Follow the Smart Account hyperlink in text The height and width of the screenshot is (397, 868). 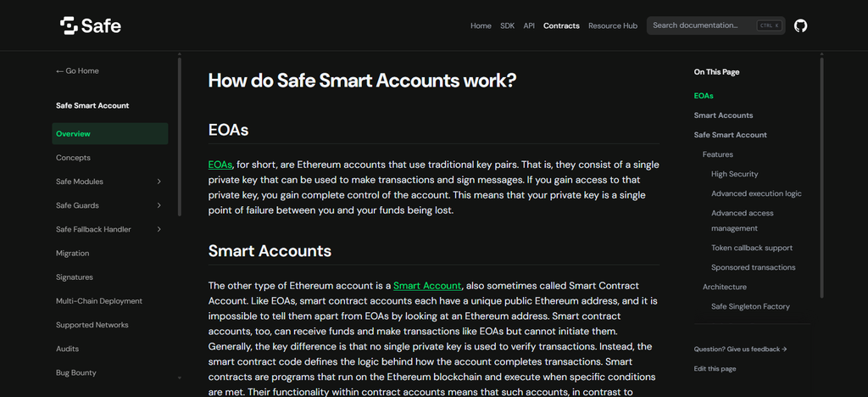click(427, 286)
